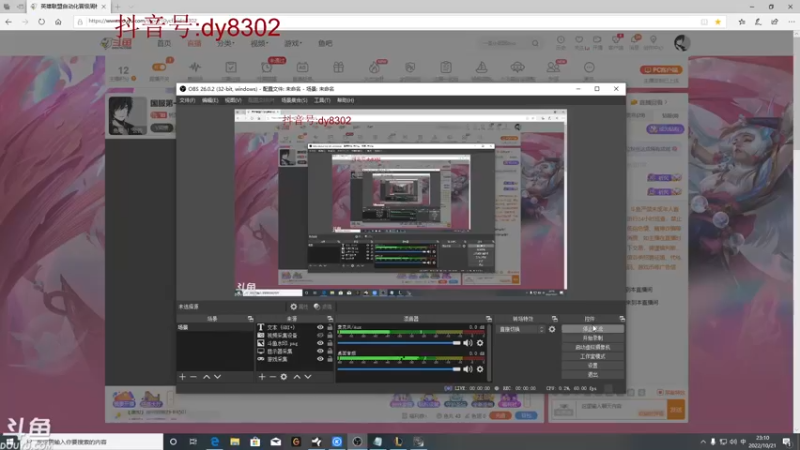Toggle visibility eye of 视频采集设备 source
This screenshot has width=800, height=450.
(x=320, y=335)
